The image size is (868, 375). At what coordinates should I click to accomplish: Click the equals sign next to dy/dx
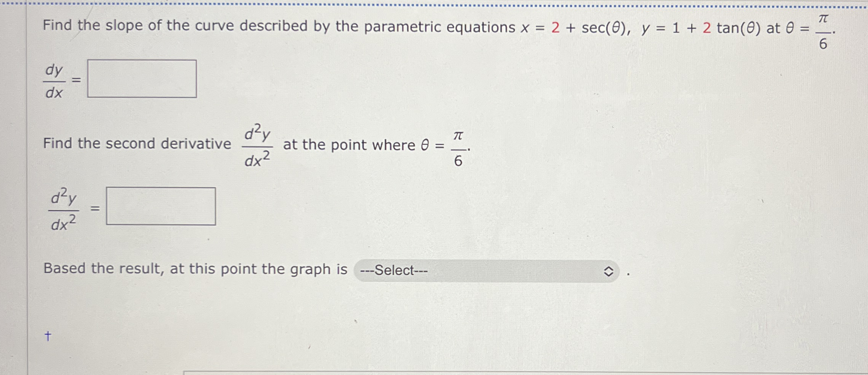click(77, 79)
